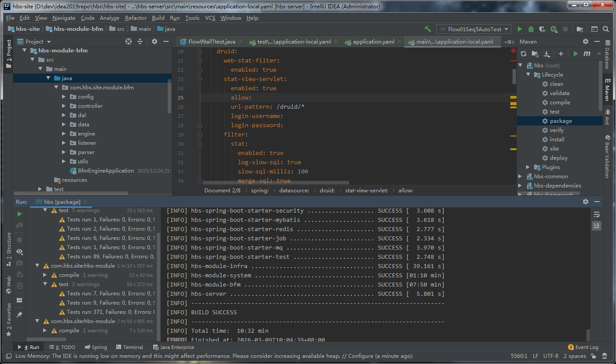
Task: Execute Maven goal with the 'm' icon
Action: [587, 54]
